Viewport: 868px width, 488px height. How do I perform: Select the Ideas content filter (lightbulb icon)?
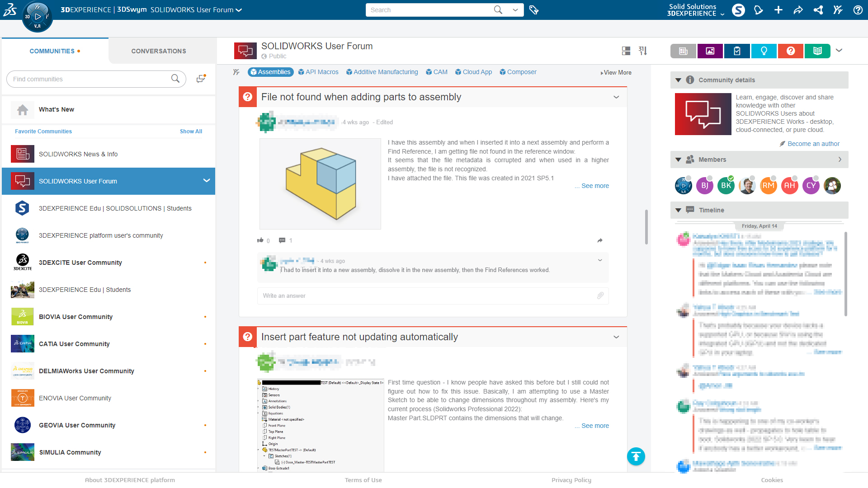click(764, 51)
